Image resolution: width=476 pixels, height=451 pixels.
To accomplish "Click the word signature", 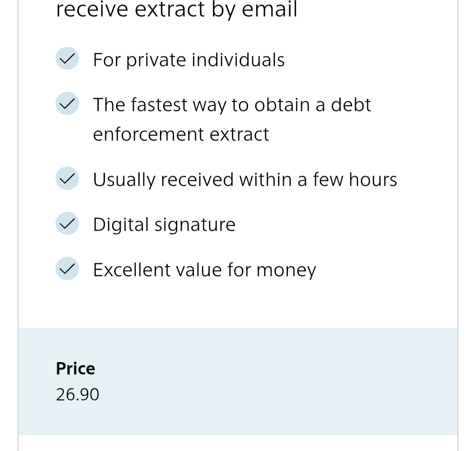I will point(195,225).
